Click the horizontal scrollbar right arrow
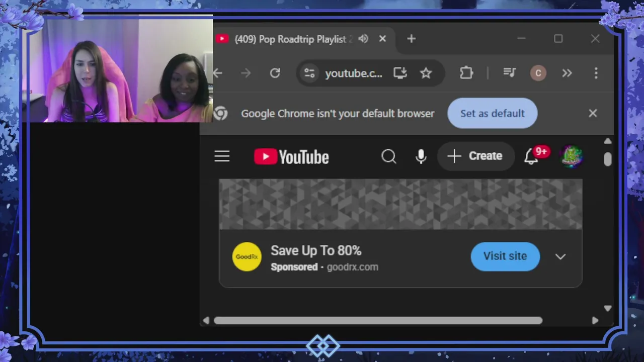The image size is (644, 362). 595,320
